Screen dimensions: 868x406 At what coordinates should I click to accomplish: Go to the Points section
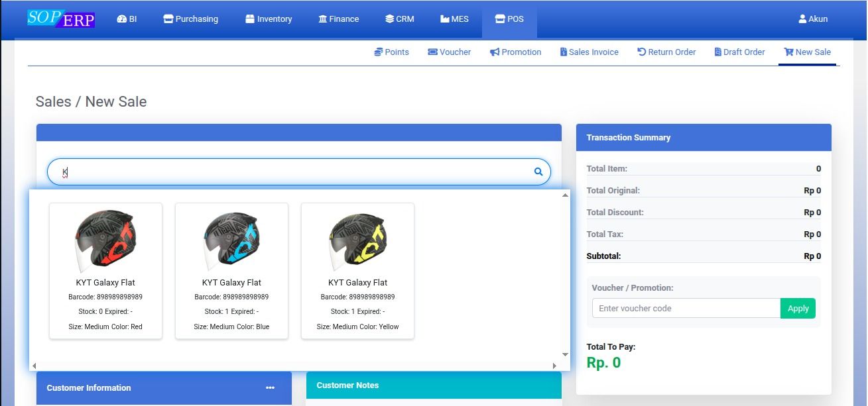392,52
